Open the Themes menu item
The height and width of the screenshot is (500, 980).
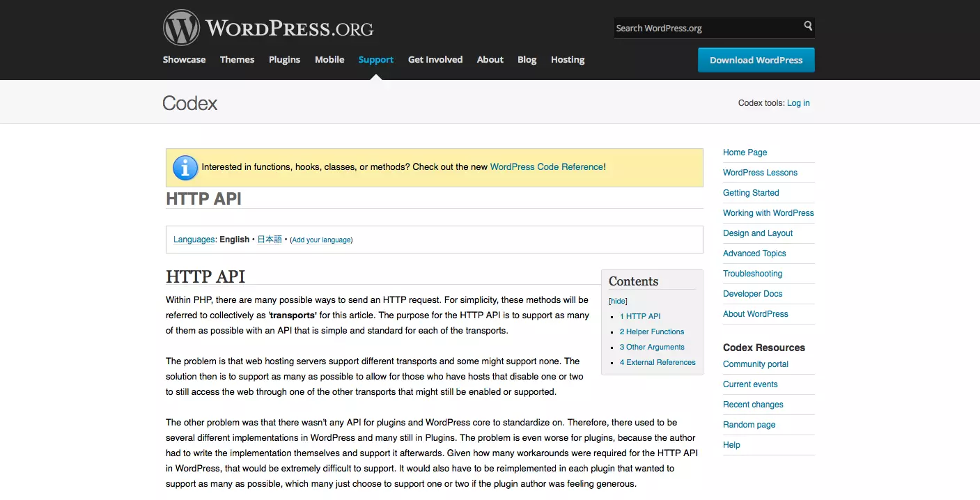(237, 60)
